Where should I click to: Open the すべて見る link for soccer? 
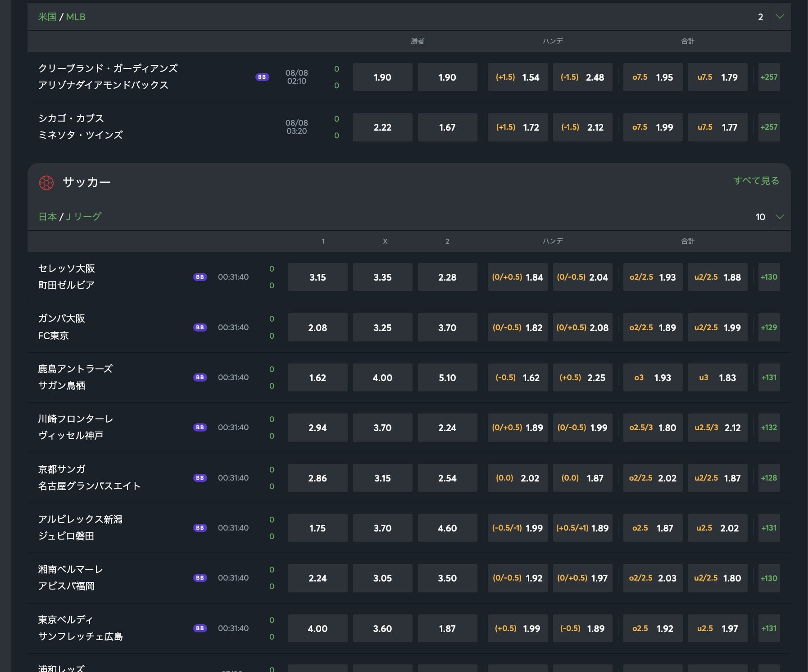coord(756,181)
